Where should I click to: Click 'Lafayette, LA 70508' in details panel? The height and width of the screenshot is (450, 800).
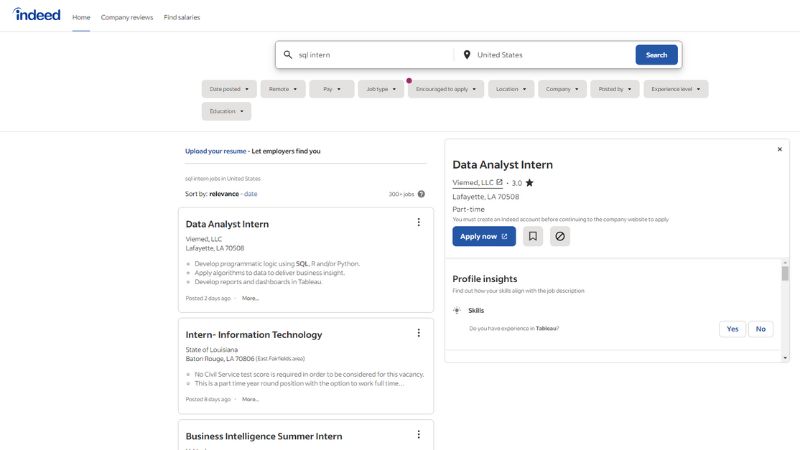pyautogui.click(x=486, y=196)
